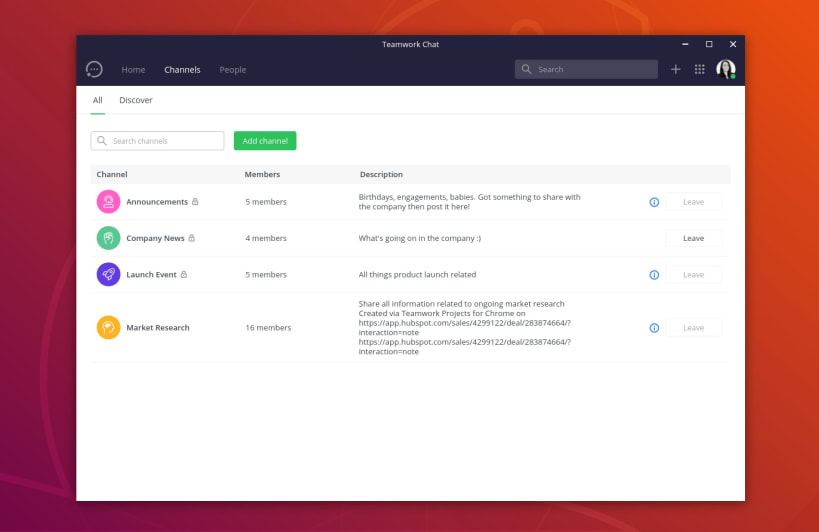This screenshot has height=532, width=819.
Task: Open the Announcements channel avatar icon
Action: (108, 202)
